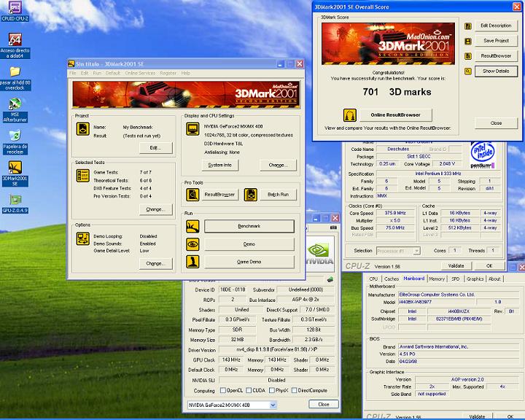Tick the DirectCompute checkbox in GPU-Z
Image resolution: width=525 pixels, height=420 pixels.
pos(294,390)
